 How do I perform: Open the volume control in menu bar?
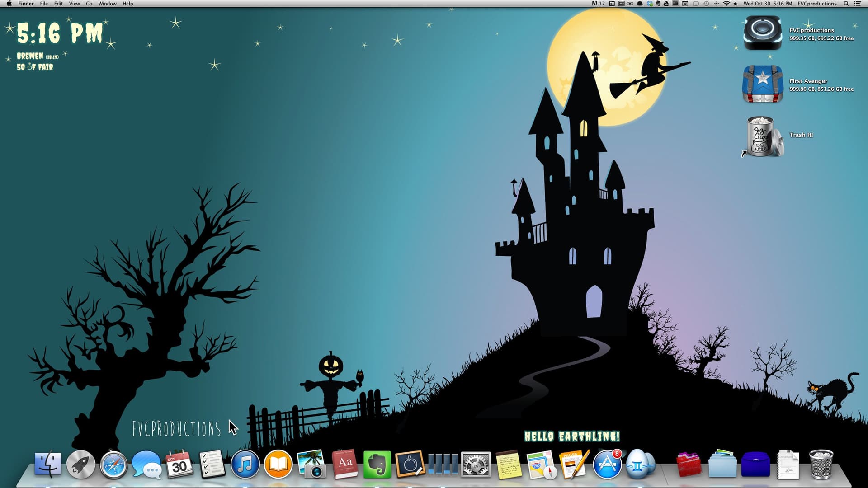coord(736,4)
